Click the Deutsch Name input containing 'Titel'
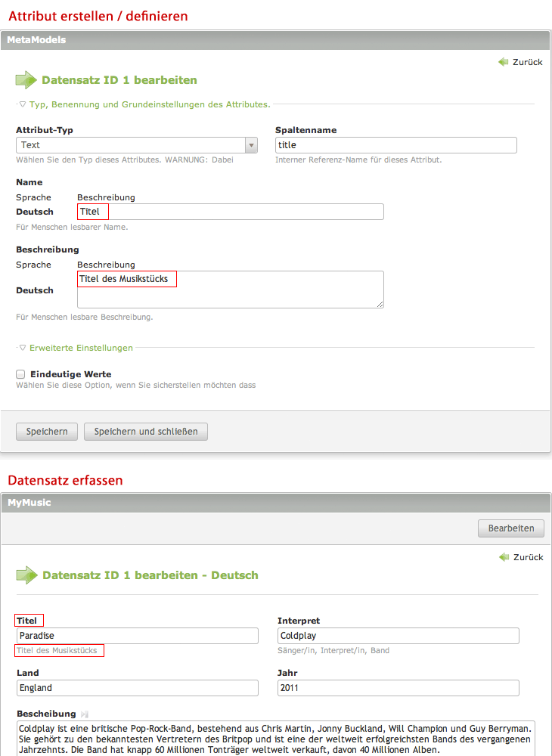This screenshot has width=552, height=756. pos(230,212)
